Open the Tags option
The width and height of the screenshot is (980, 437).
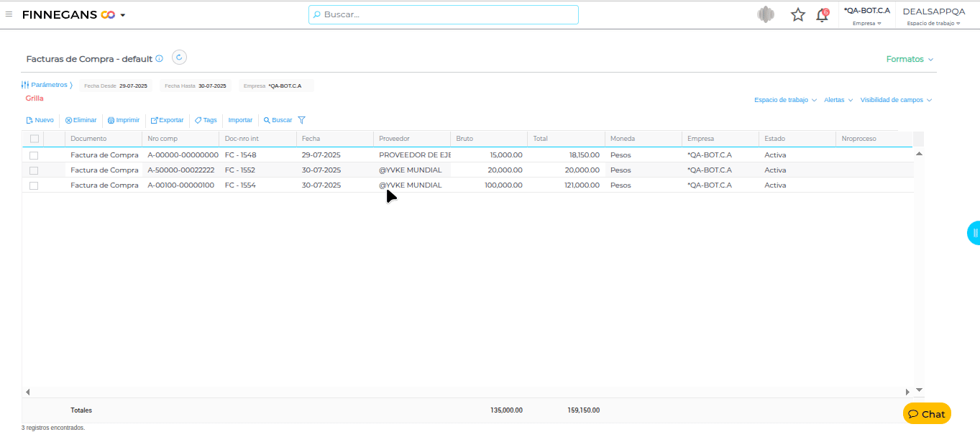(x=206, y=120)
